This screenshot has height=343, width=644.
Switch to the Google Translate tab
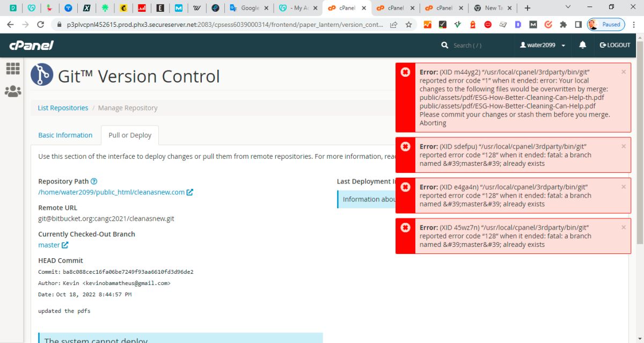pyautogui.click(x=249, y=8)
